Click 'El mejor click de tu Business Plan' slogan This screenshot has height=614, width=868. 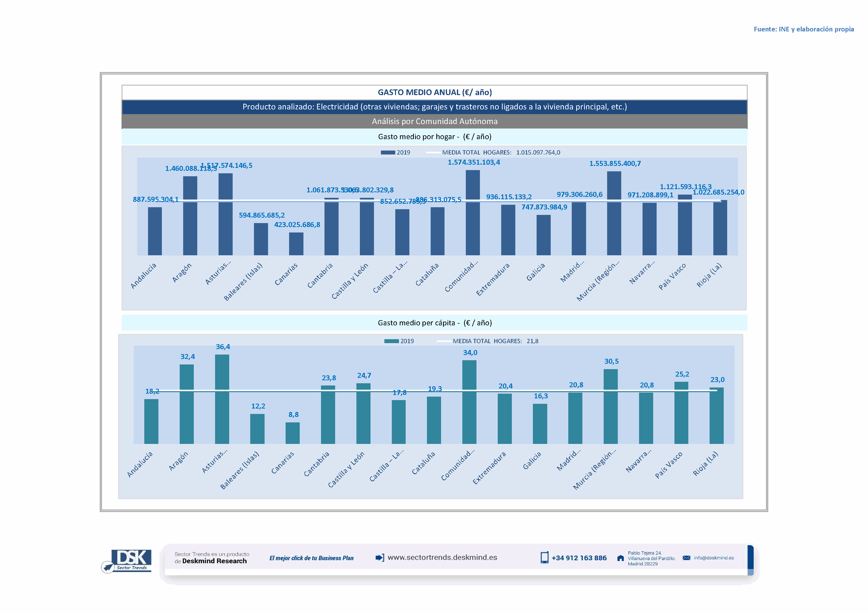[311, 558]
